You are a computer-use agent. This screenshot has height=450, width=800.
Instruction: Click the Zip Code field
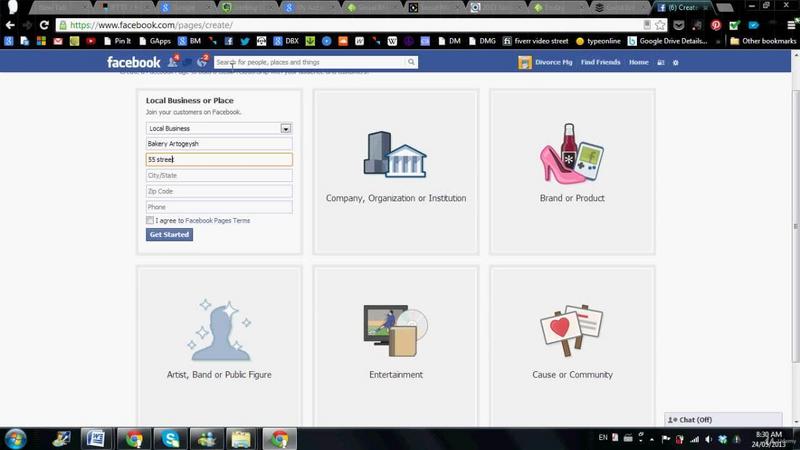point(219,191)
